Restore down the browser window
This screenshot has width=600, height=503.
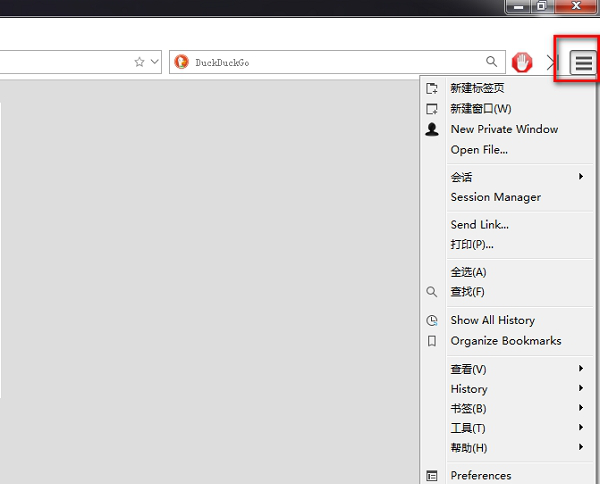[x=542, y=6]
